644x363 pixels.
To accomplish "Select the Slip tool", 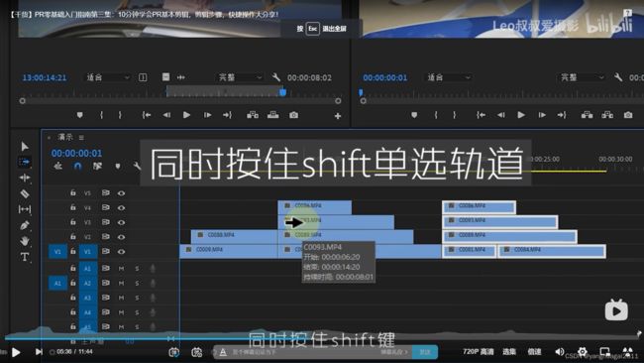I will tap(25, 209).
